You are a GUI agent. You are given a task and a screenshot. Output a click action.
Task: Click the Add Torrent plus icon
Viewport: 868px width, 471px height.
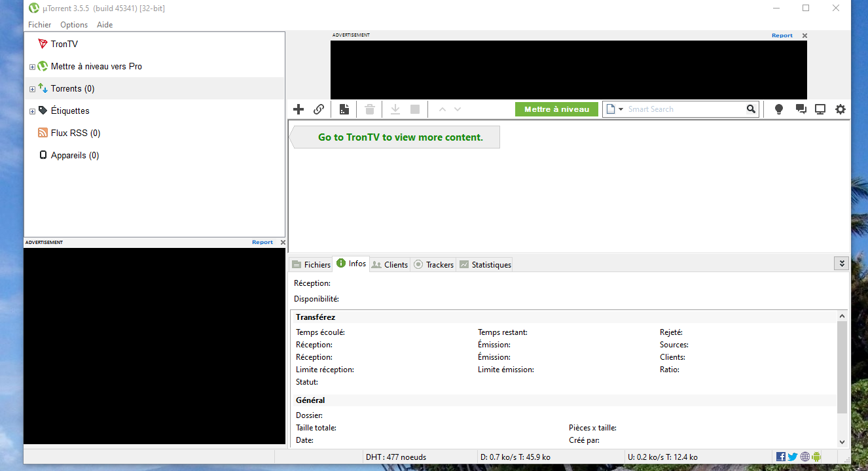(298, 109)
